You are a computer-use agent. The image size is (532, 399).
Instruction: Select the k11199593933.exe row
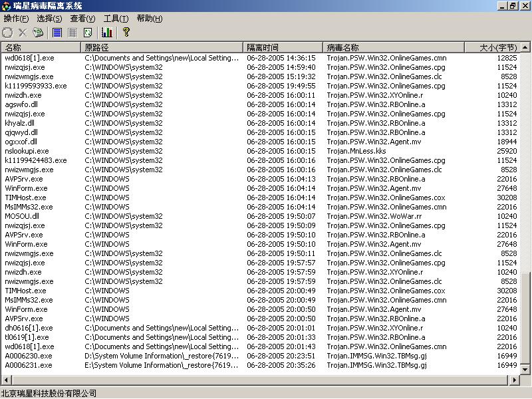[x=261, y=86]
